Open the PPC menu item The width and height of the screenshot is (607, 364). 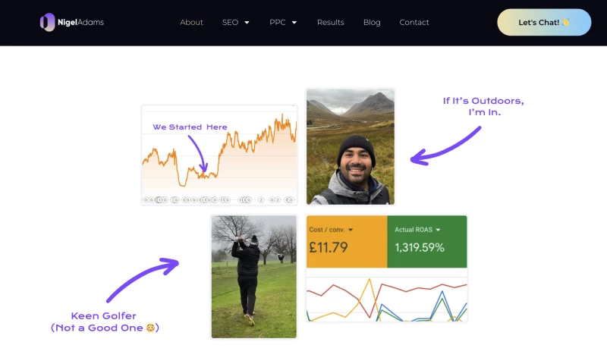tap(277, 23)
